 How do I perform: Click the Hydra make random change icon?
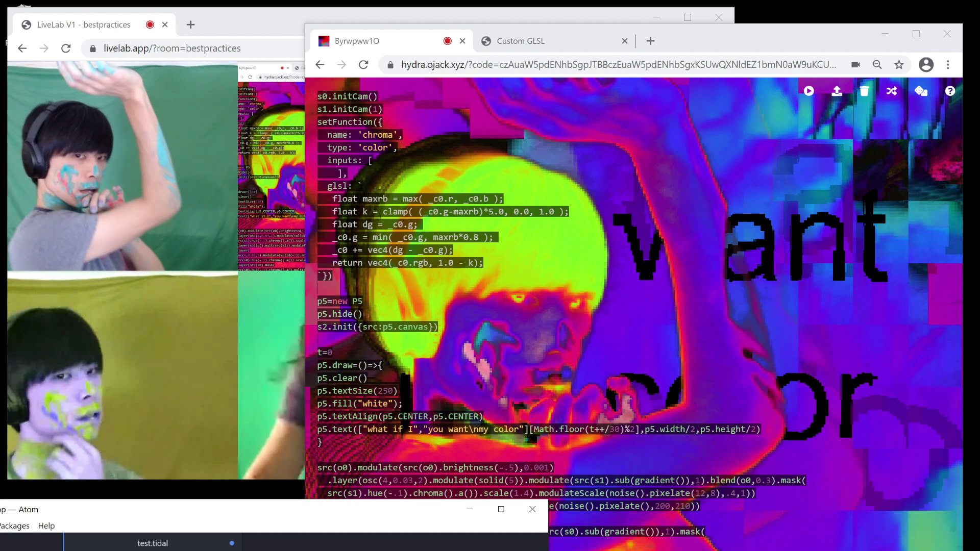[x=921, y=91]
